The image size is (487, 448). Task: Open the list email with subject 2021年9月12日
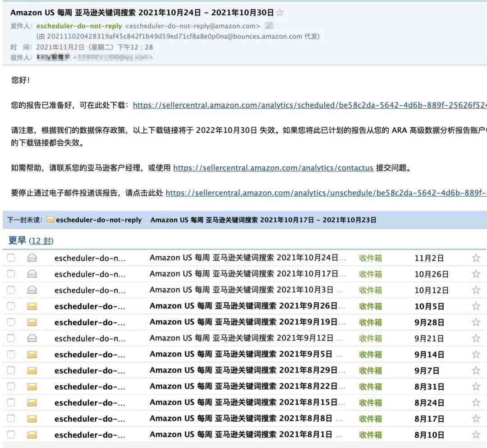point(246,338)
